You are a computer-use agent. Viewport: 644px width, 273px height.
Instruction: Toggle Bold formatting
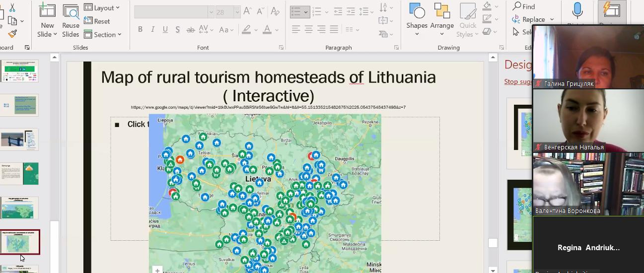coord(140,29)
